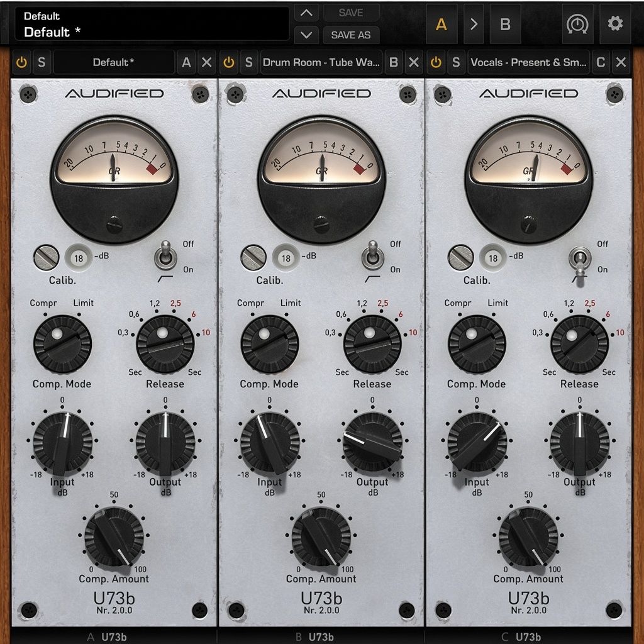Click Calib. screw on unit A

[x=46, y=257]
